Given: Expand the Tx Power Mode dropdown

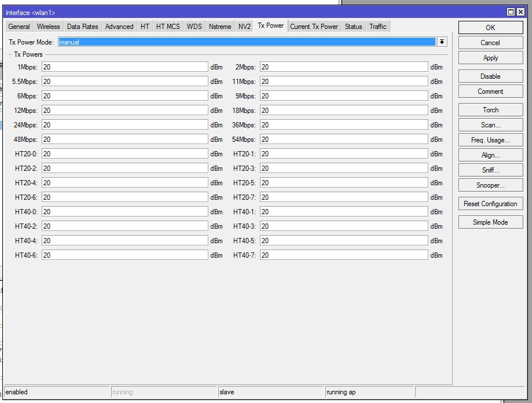Looking at the screenshot, I should coord(442,42).
